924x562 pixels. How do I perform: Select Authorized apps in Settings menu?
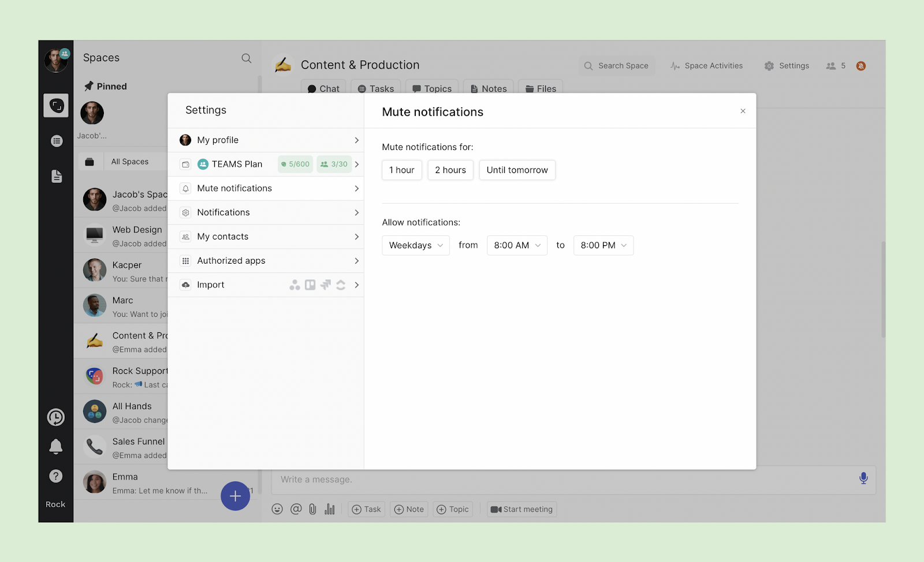pyautogui.click(x=266, y=261)
